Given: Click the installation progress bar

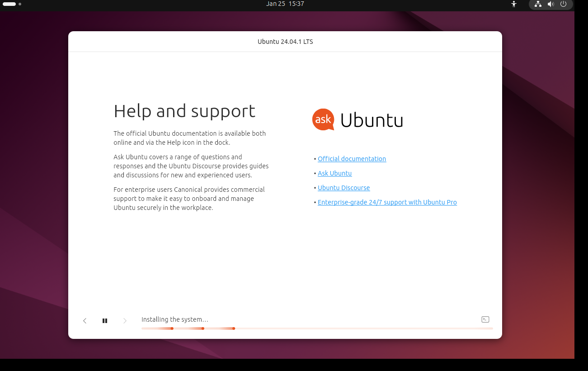Looking at the screenshot, I should coord(317,328).
